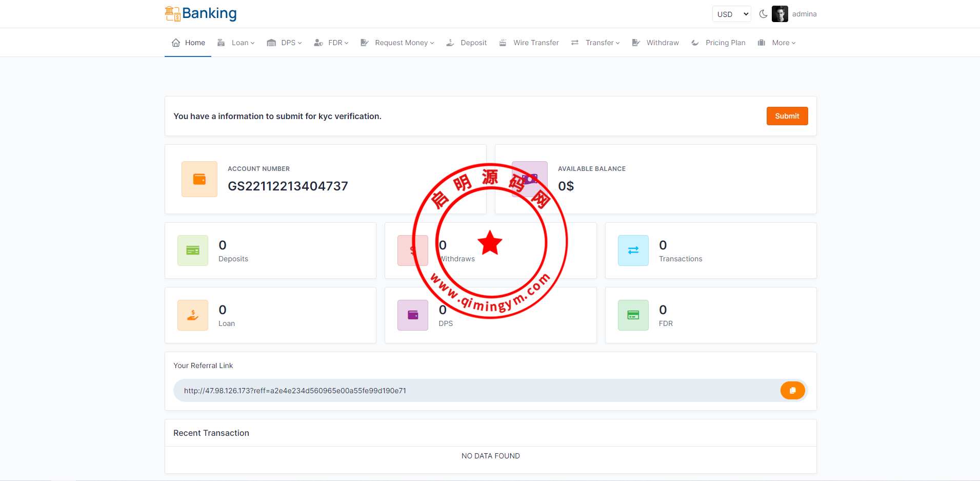Open the USD currency dropdown
Image resolution: width=980 pixels, height=481 pixels.
731,14
